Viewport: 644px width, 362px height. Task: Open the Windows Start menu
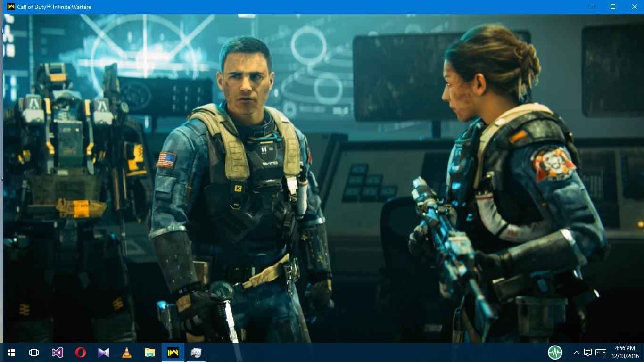11,353
